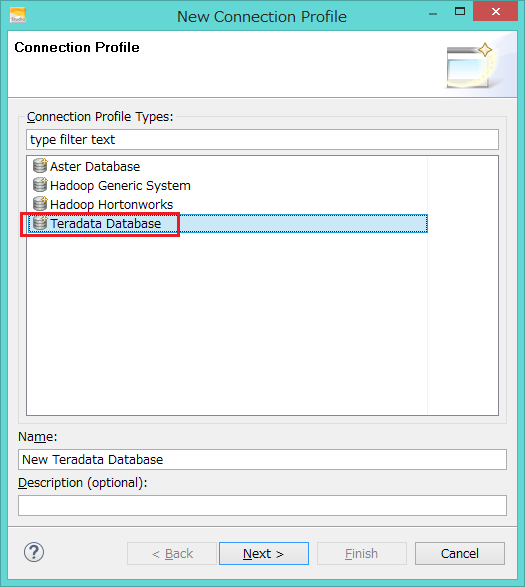Click the Teradata Database icon
This screenshot has width=525, height=587.
40,223
